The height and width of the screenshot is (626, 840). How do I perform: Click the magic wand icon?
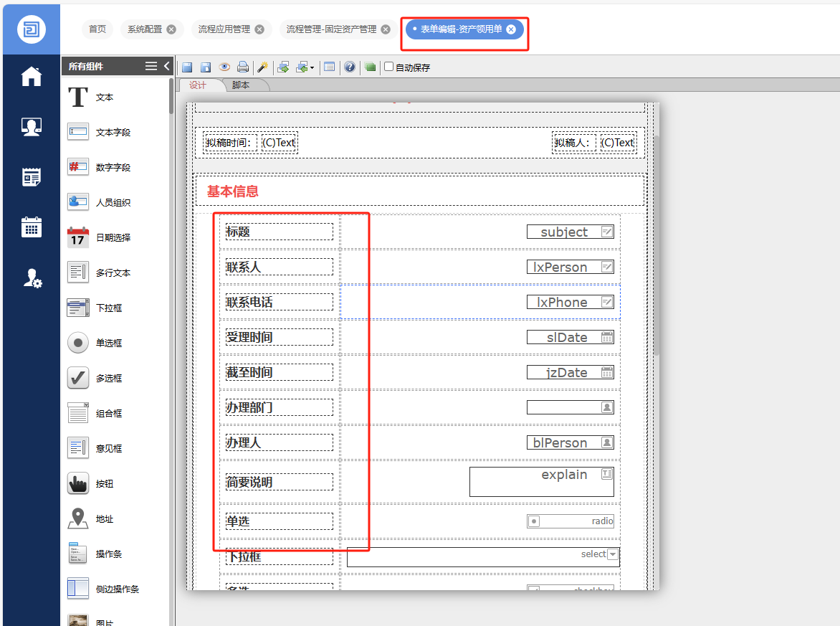coord(262,67)
